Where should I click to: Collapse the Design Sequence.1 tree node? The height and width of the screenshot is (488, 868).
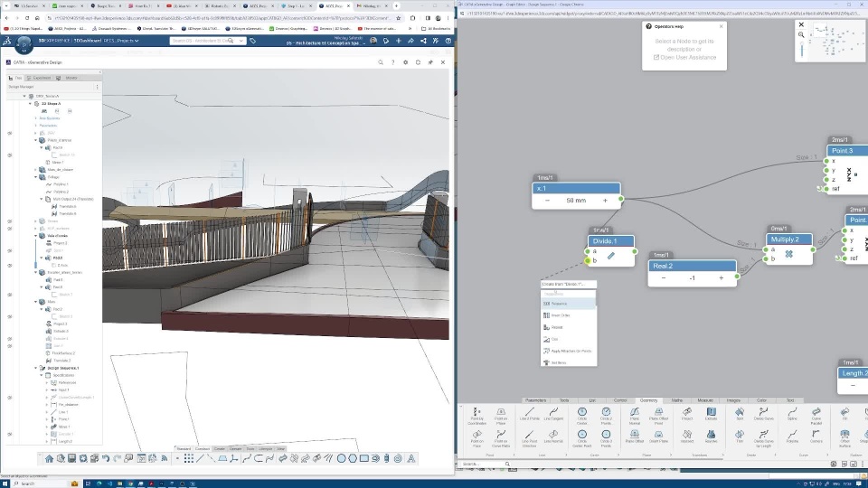coord(36,368)
